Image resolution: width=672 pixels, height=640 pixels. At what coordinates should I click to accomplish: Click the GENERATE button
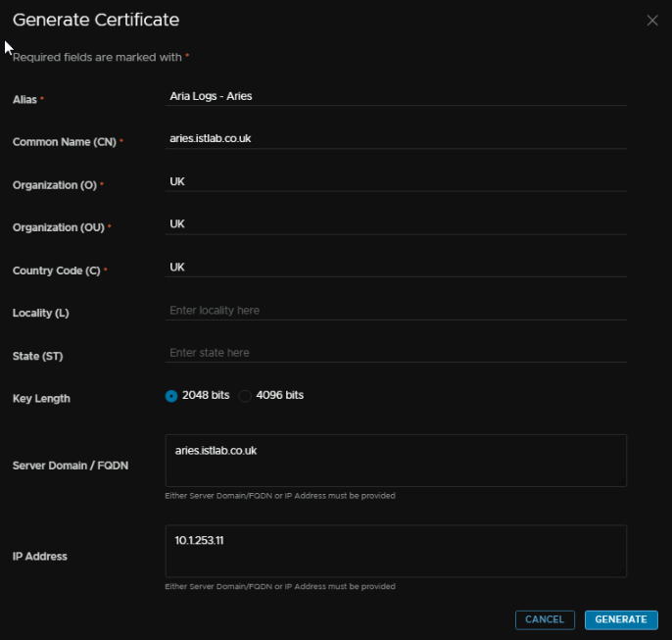coord(621,619)
